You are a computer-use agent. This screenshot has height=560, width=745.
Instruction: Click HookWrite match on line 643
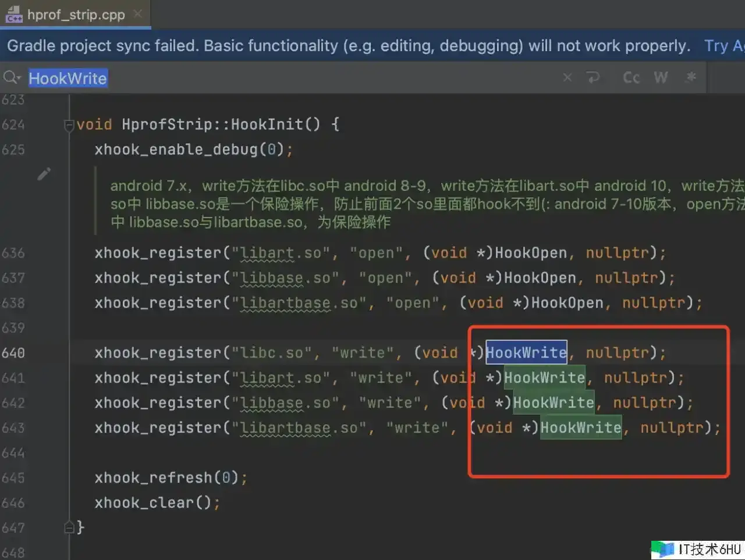point(580,428)
